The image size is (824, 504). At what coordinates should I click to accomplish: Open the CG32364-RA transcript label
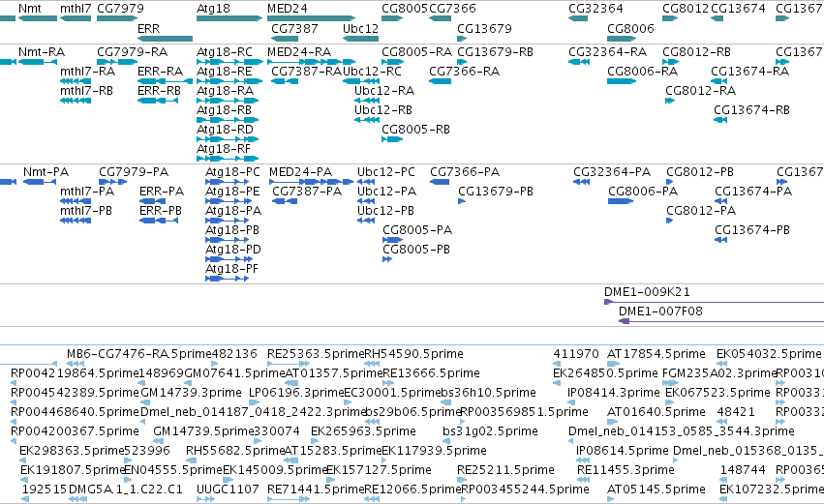click(607, 52)
